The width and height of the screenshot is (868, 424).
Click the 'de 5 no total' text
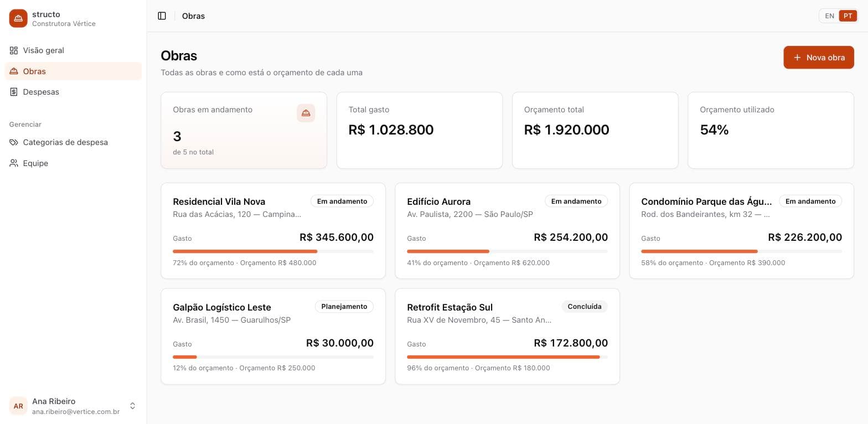coord(193,152)
